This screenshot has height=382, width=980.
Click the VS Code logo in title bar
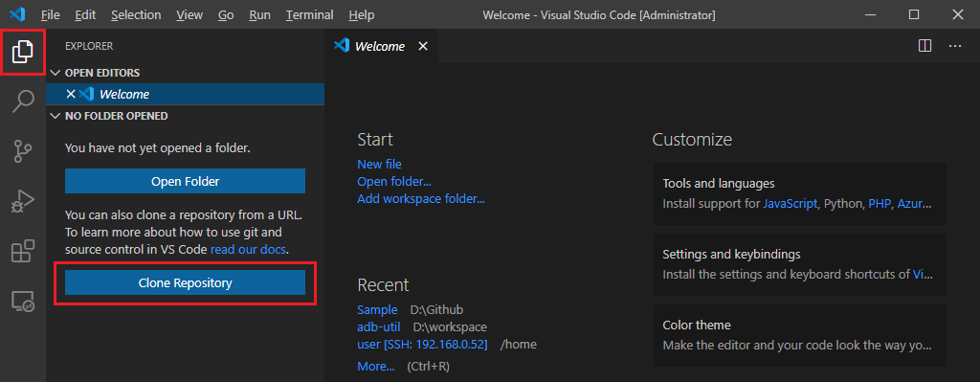pyautogui.click(x=17, y=14)
